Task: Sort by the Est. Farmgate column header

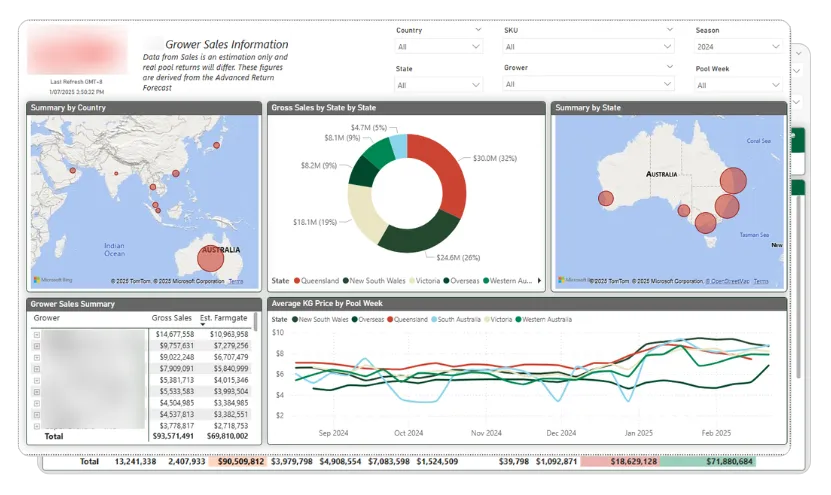Action: pos(223,318)
